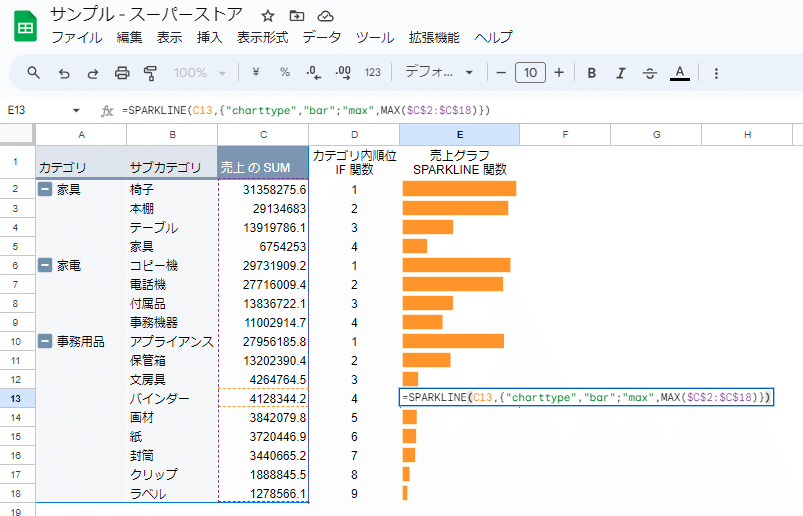
Task: Select the sparkline bar in row 2
Action: (459, 188)
